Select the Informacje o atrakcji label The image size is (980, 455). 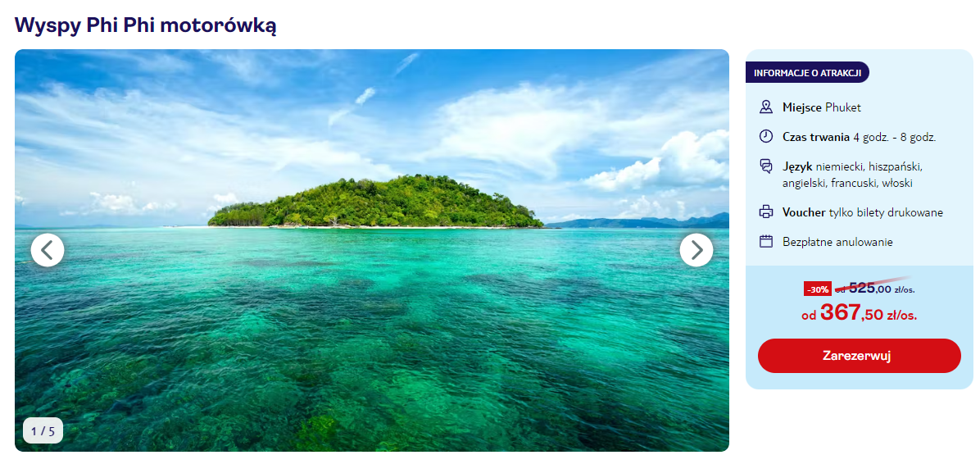[x=807, y=72]
